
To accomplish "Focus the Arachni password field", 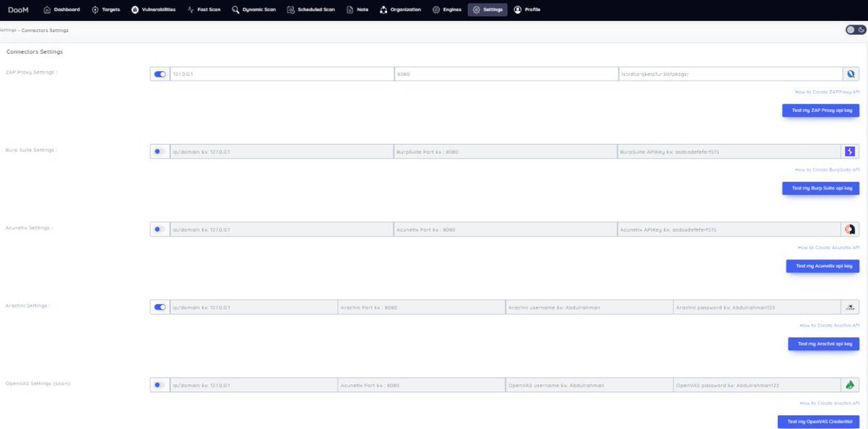I will tap(758, 307).
